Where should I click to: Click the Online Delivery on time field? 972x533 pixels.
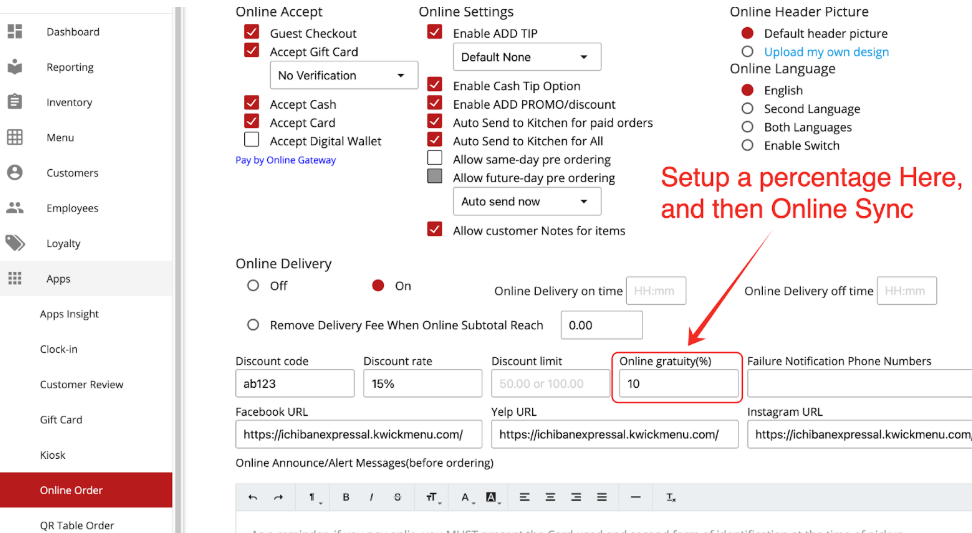656,291
